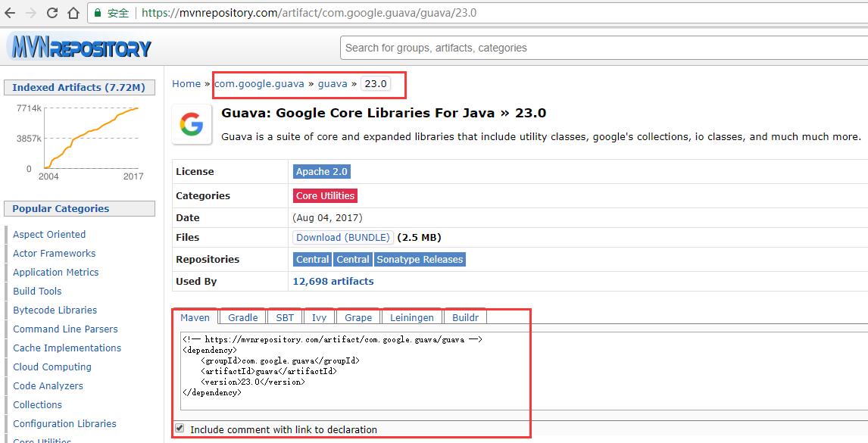
Task: Switch to the Buildr tab
Action: pos(466,317)
